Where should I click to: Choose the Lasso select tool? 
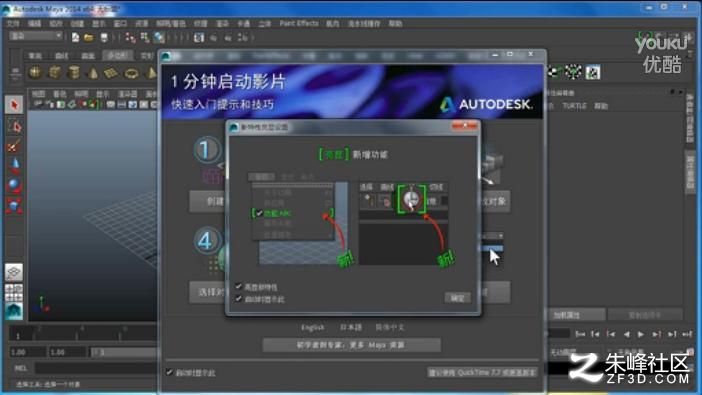(14, 126)
